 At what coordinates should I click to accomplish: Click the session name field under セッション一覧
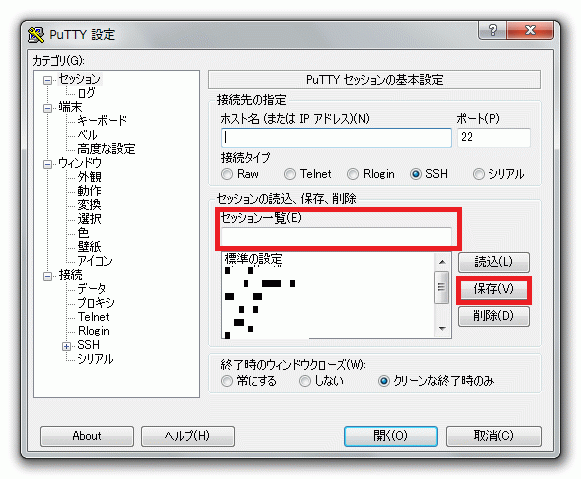tap(336, 236)
